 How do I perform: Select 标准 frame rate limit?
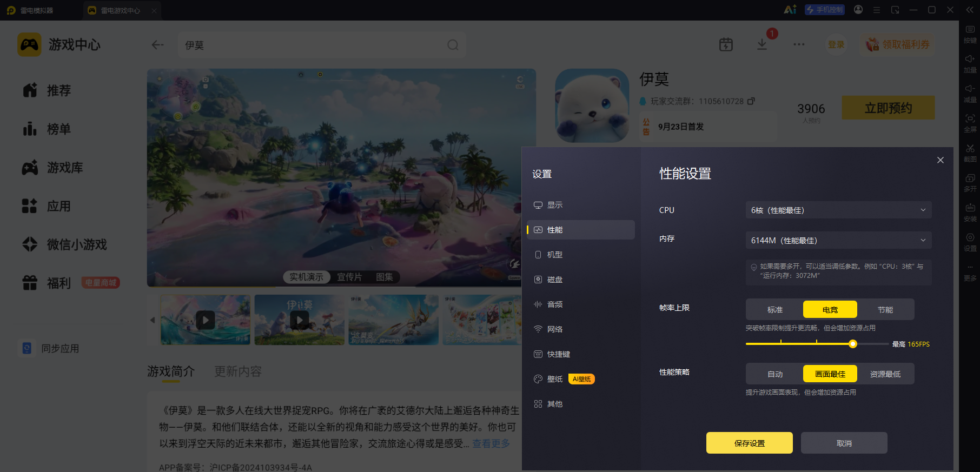coord(775,310)
